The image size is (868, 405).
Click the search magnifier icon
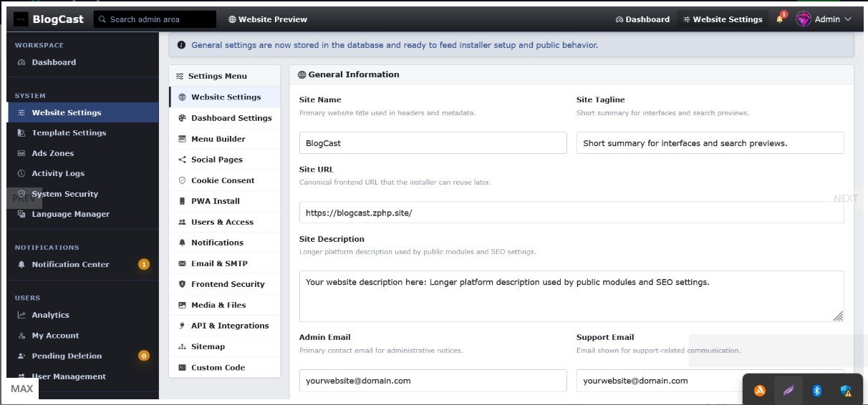tap(102, 19)
